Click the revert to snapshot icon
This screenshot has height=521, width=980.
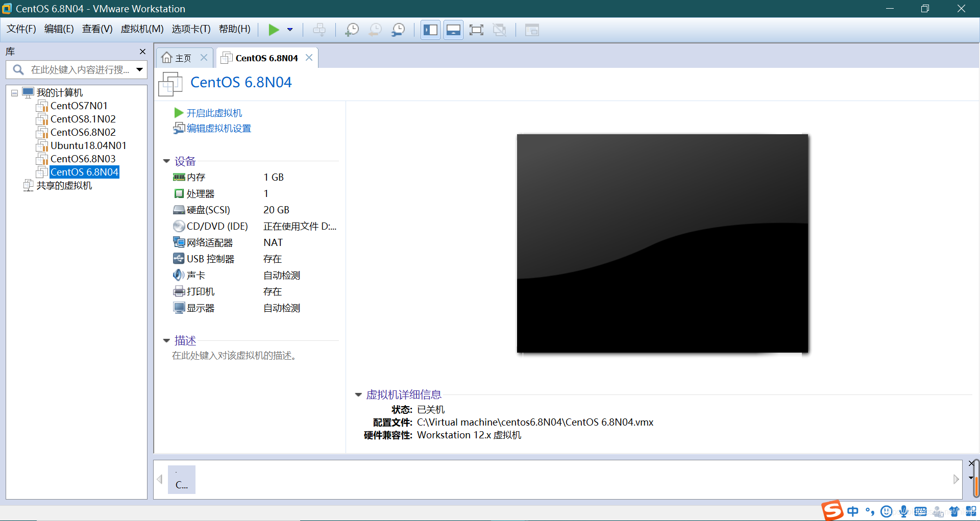tap(375, 30)
